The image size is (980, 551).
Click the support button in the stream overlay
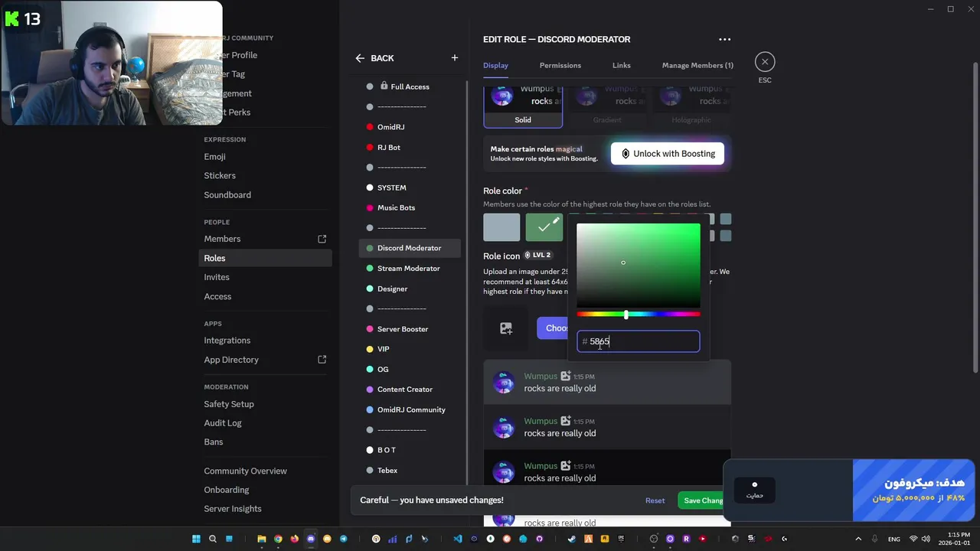pyautogui.click(x=754, y=490)
